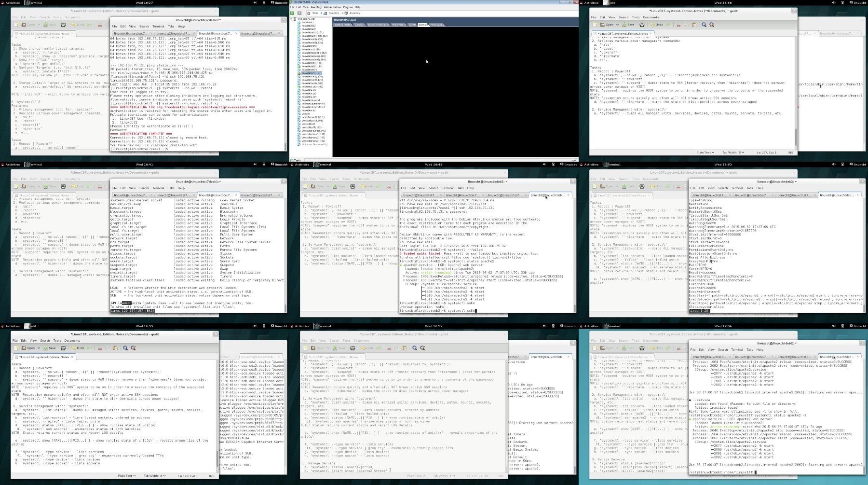Click Print icon in Wed 16:36 gedit toolbar
868x485 pixels.
[x=642, y=25]
